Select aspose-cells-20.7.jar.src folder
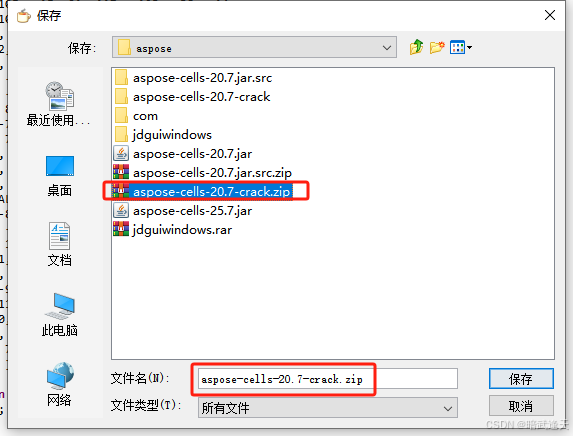 coord(193,78)
